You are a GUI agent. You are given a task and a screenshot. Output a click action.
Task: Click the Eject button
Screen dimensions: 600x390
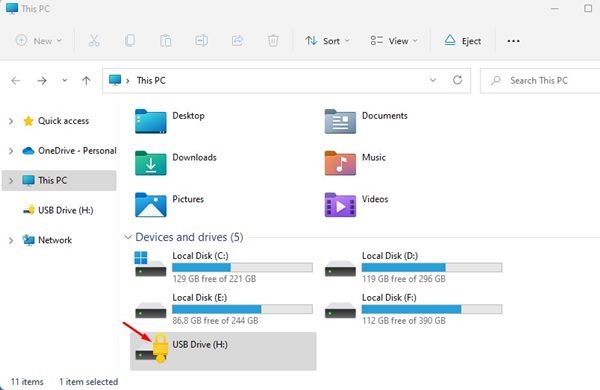[462, 41]
